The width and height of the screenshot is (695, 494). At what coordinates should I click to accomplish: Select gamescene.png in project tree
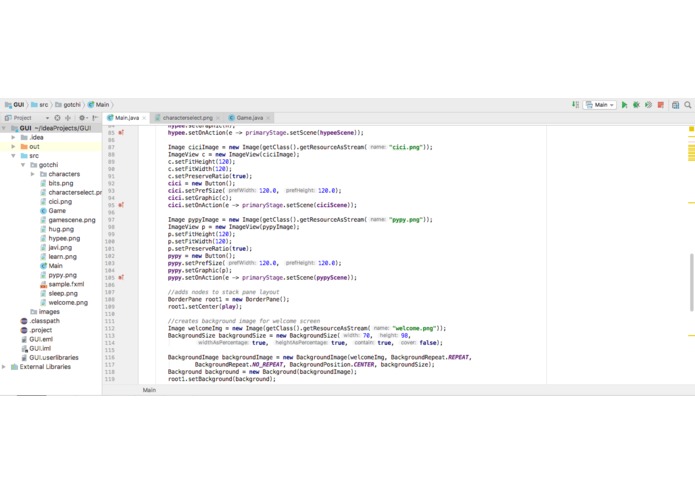tap(68, 220)
